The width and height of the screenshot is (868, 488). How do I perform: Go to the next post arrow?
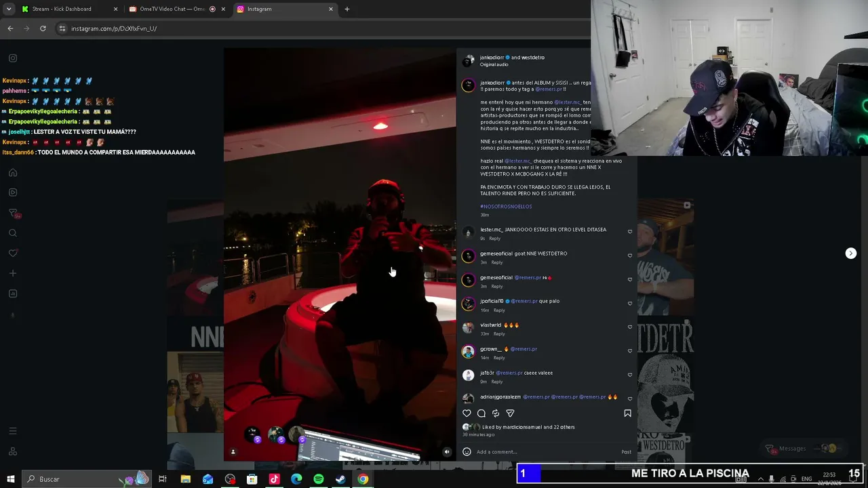pos(851,253)
